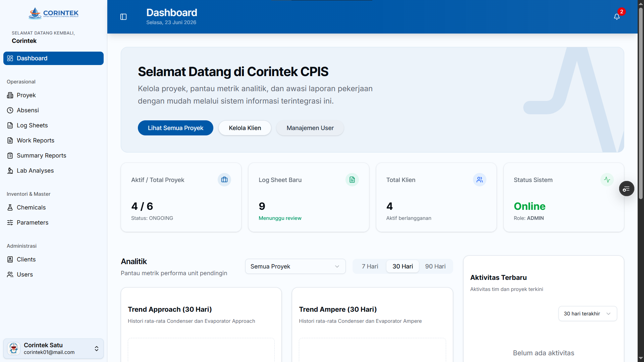
Task: Click the Trend Approach (30 Hari) heading
Action: coord(170,309)
